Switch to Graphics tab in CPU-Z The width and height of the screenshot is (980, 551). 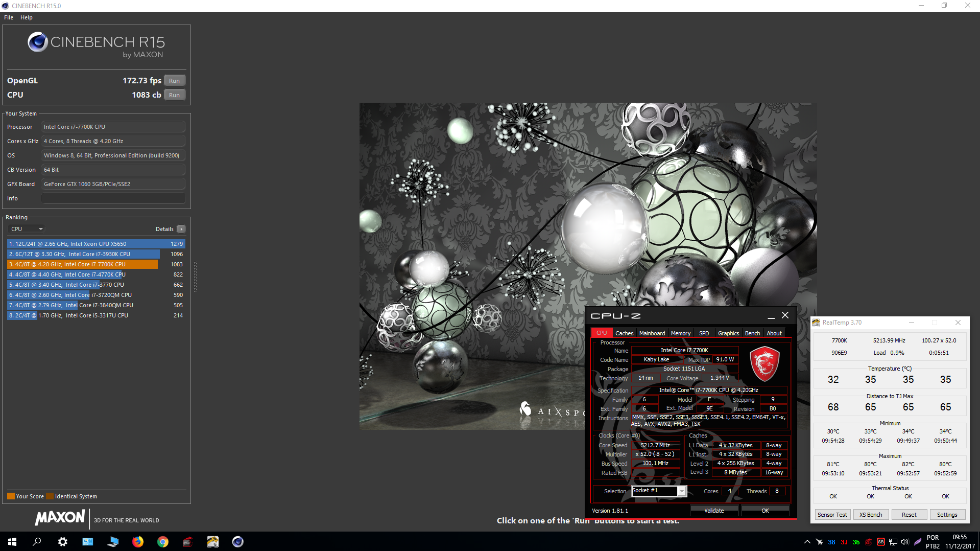click(728, 333)
